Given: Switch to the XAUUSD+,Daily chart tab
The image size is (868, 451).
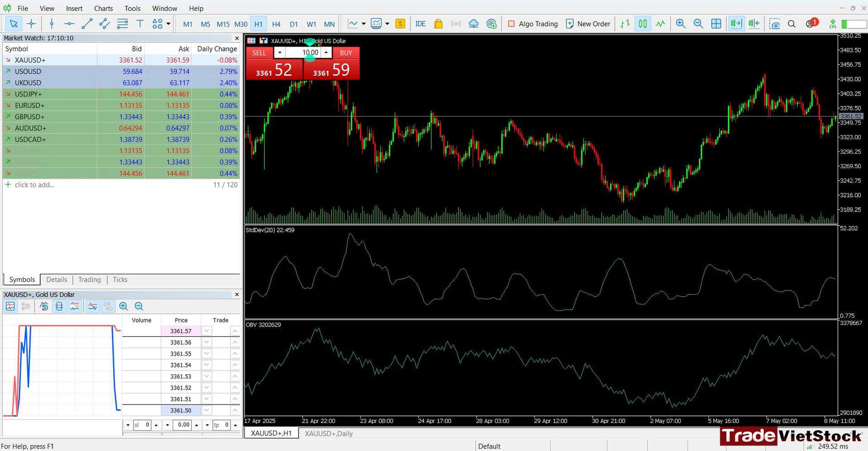Looking at the screenshot, I should click(329, 433).
